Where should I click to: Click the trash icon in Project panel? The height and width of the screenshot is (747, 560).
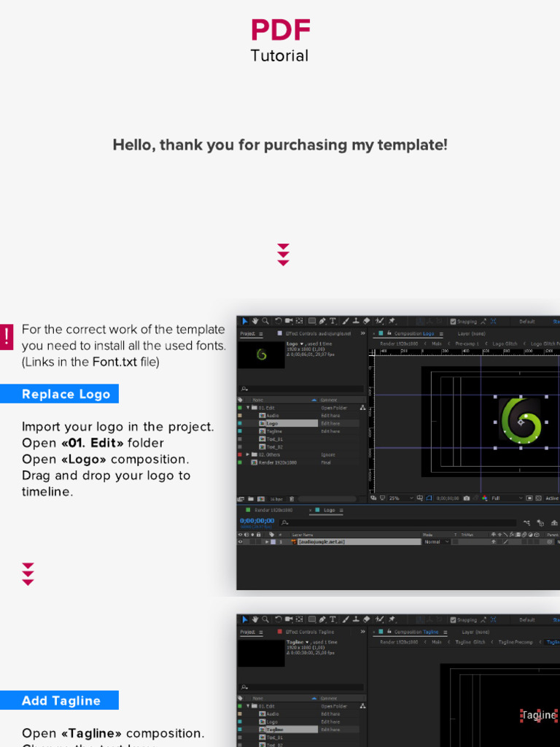[292, 499]
